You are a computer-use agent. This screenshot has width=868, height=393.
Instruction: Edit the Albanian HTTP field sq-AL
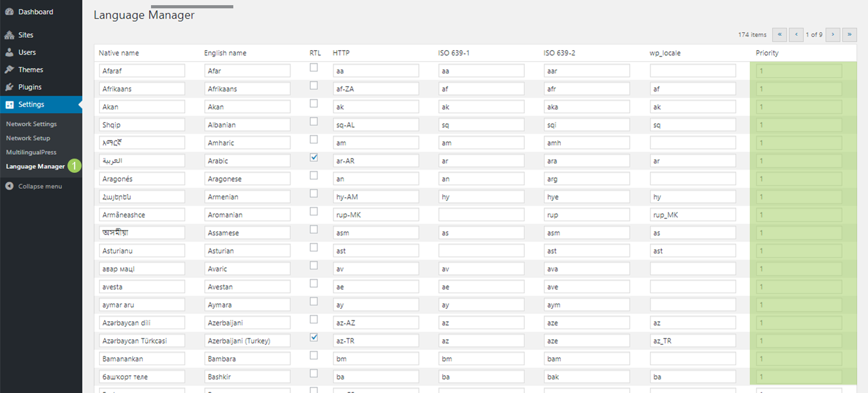(376, 125)
